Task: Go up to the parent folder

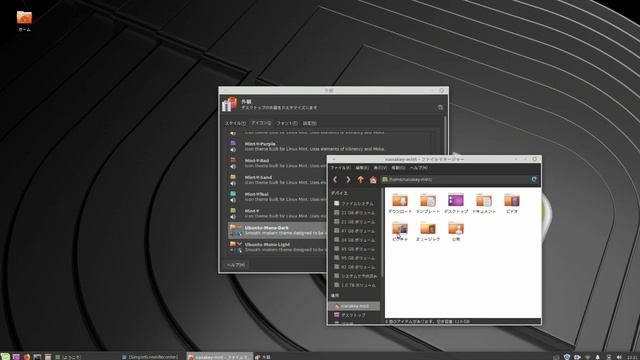Action: [360, 180]
